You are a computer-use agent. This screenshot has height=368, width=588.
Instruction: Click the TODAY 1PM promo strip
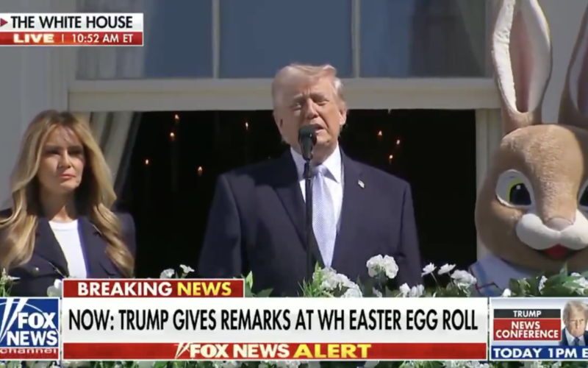point(539,353)
